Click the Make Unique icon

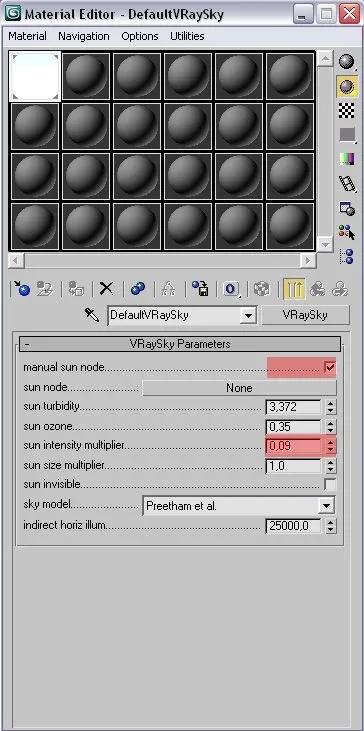click(x=168, y=289)
